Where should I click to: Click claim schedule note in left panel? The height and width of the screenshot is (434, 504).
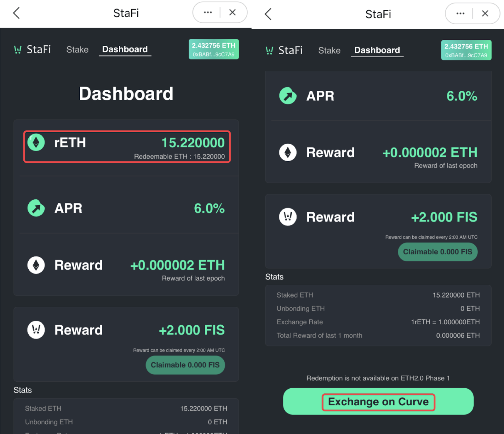click(179, 350)
